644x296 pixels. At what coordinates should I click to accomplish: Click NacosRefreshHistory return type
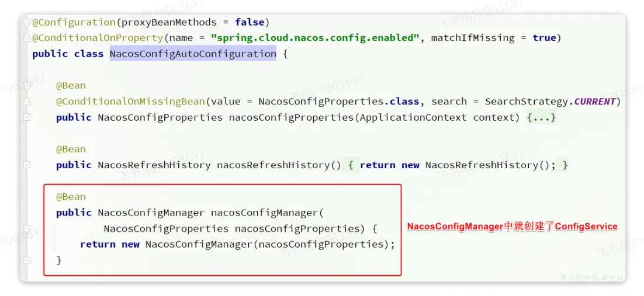coord(154,165)
